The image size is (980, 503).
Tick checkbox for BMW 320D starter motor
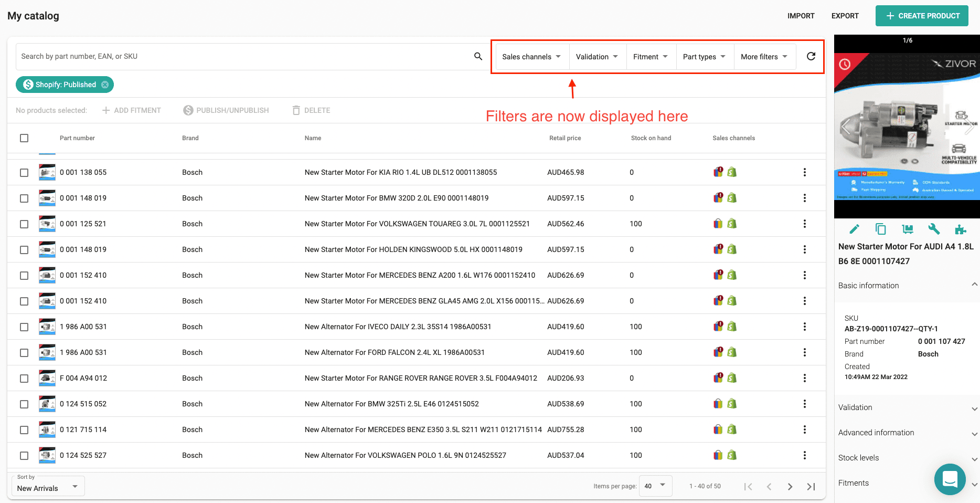tap(24, 198)
